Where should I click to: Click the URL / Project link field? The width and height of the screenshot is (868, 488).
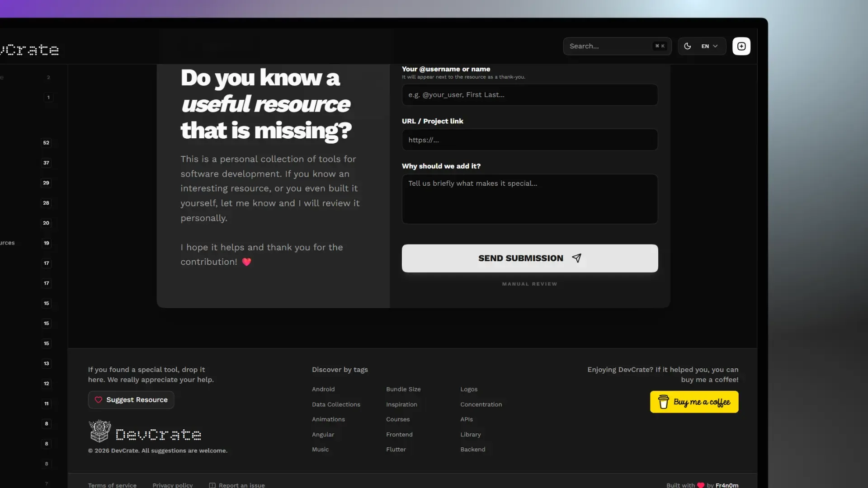click(529, 140)
